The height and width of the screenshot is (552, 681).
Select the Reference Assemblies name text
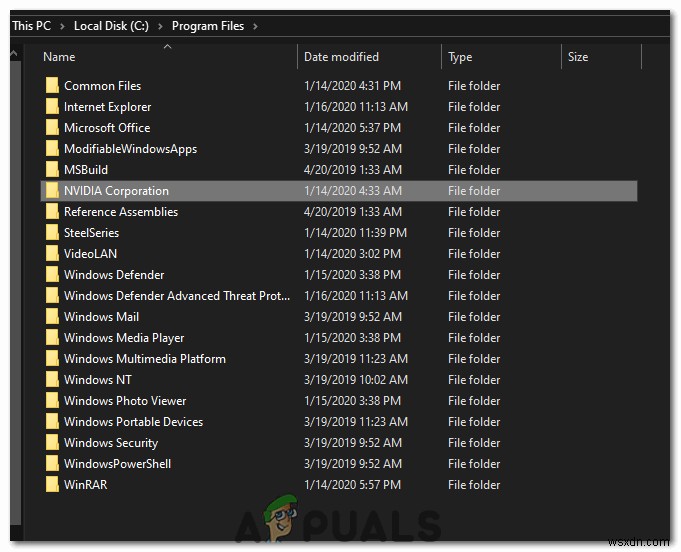[121, 212]
